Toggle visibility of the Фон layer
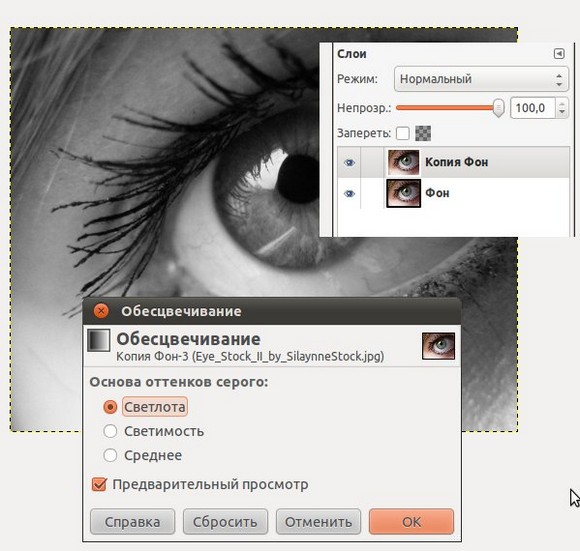Screen dimensions: 580x551 (349, 194)
